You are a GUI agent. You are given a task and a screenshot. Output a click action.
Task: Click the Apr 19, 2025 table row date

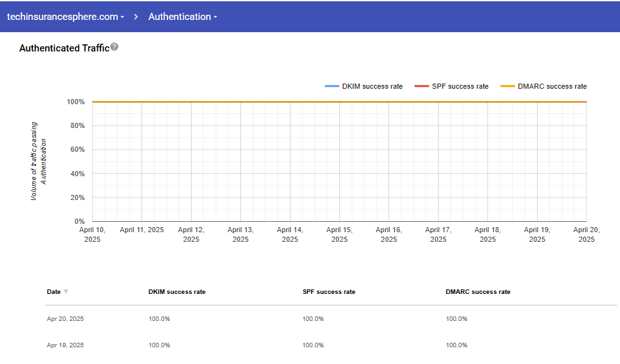click(x=65, y=345)
